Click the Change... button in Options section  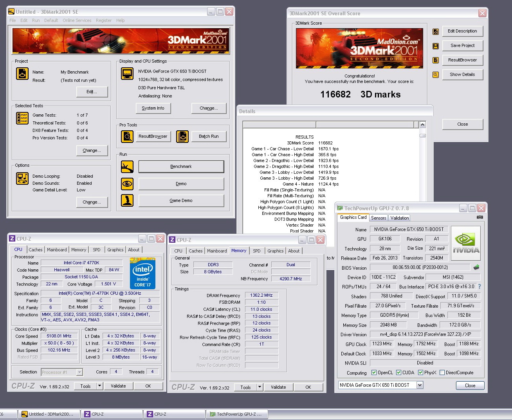tap(92, 202)
